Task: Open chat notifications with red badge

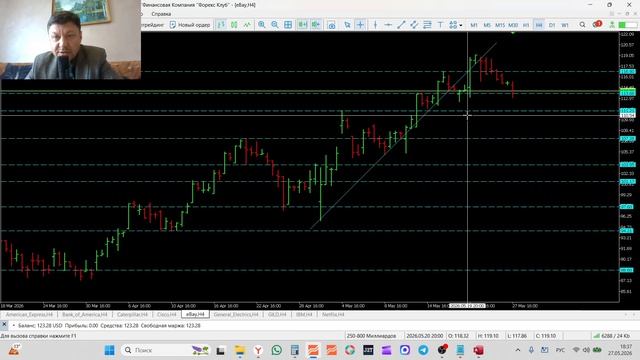Action: click(597, 24)
